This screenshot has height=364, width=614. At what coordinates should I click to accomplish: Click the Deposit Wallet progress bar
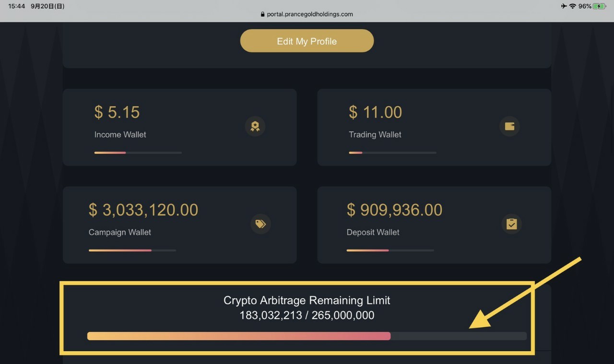click(x=390, y=250)
